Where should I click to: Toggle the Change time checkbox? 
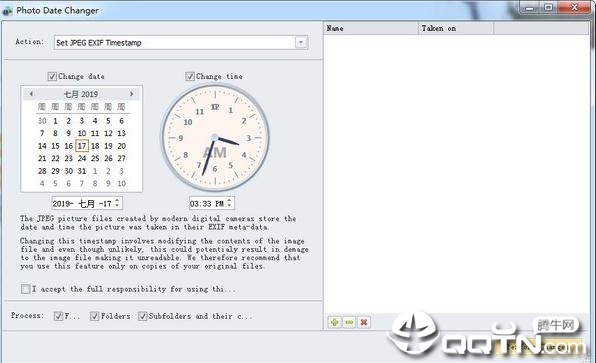(x=190, y=76)
